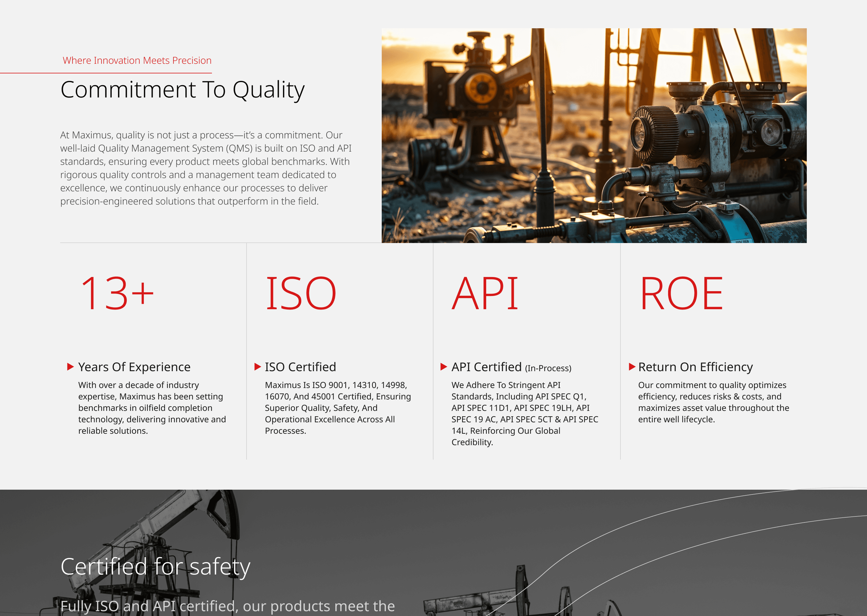The image size is (867, 616).
Task: Click red arrow beside API Certified
Action: click(x=443, y=366)
